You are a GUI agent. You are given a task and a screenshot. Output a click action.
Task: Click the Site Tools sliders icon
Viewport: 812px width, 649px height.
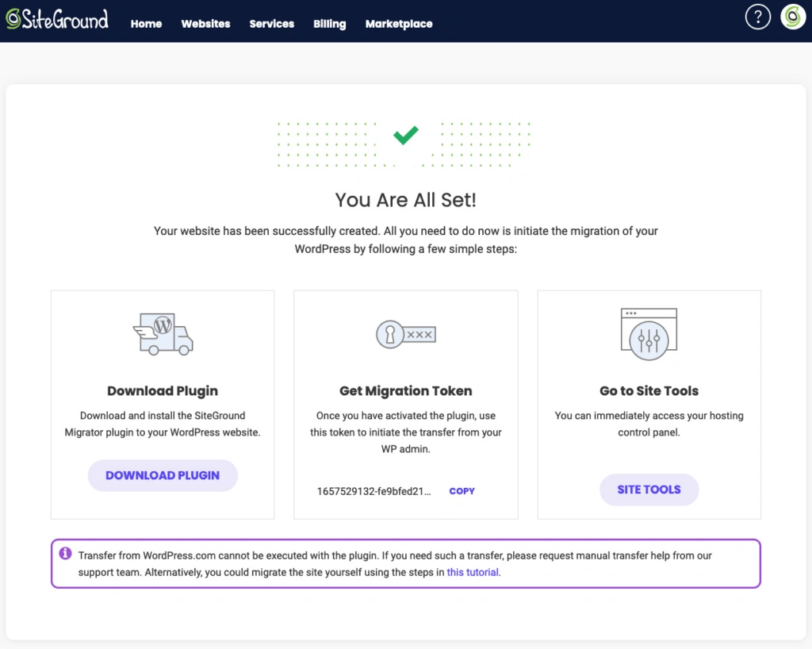pyautogui.click(x=649, y=332)
